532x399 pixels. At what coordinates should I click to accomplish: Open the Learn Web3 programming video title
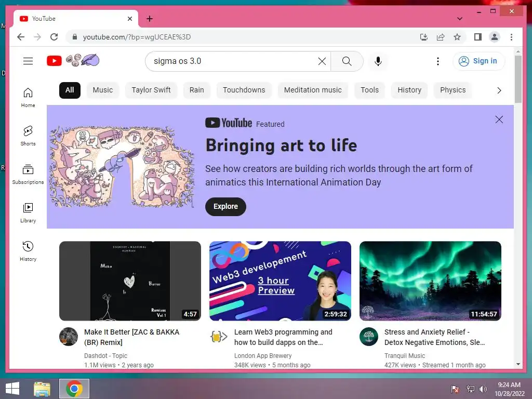(283, 337)
